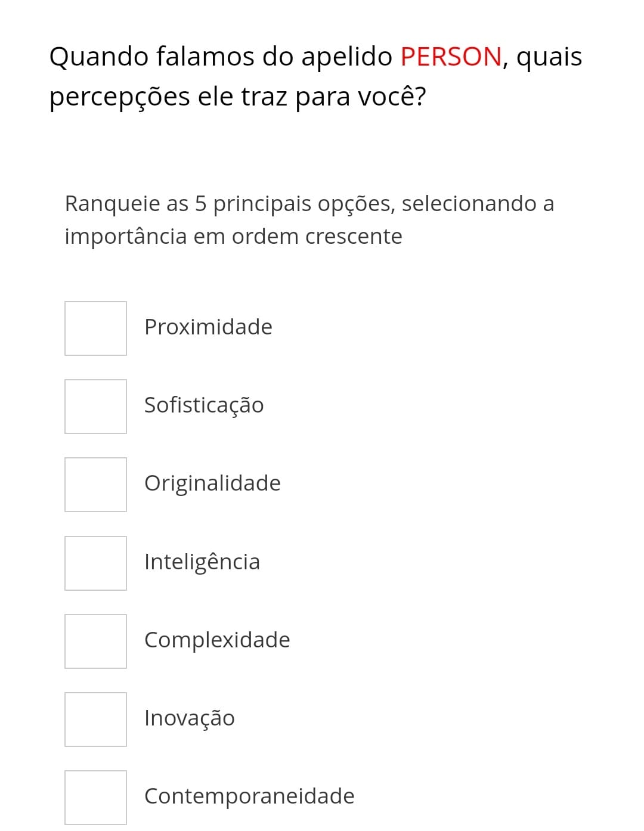Check the box beside Inovação
This screenshot has width=644, height=831.
[x=95, y=720]
